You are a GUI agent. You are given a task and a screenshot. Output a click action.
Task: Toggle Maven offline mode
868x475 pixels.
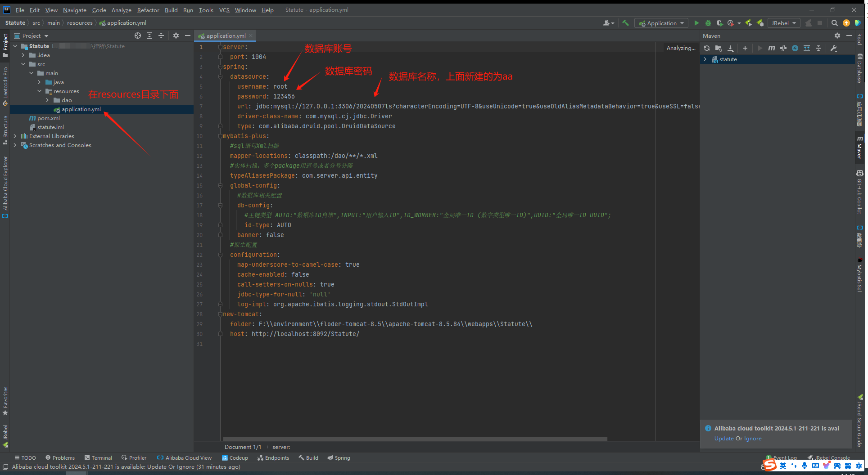pos(783,48)
